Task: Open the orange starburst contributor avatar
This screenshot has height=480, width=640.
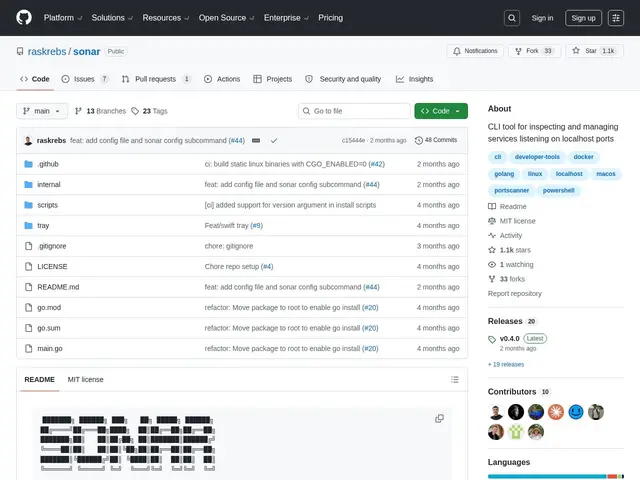Action: tap(556, 412)
